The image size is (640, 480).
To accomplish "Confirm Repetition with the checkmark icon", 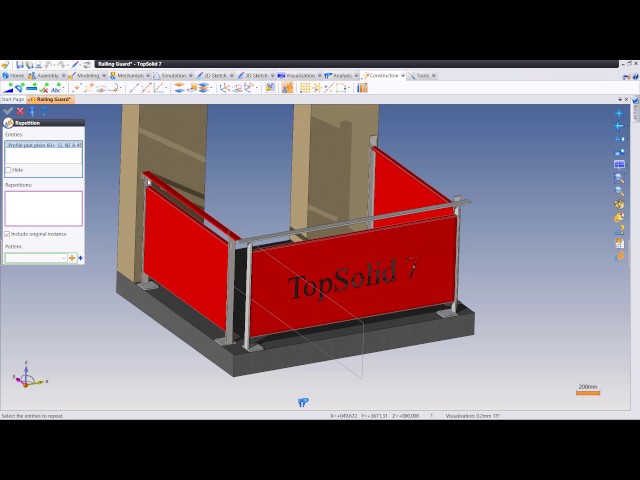I will point(8,111).
